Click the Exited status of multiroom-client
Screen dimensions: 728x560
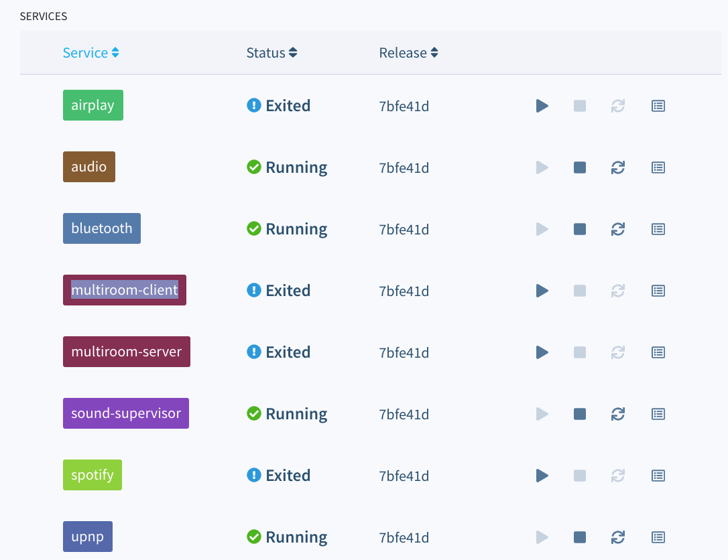279,291
